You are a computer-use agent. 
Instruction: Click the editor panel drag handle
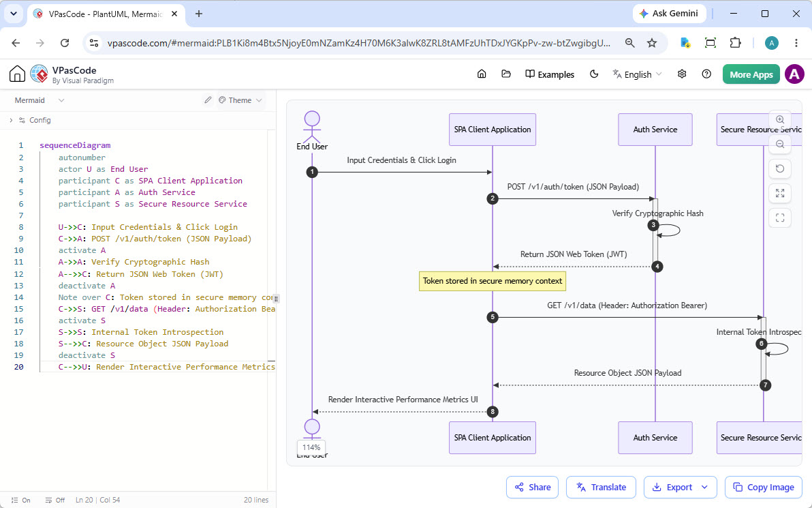276,299
